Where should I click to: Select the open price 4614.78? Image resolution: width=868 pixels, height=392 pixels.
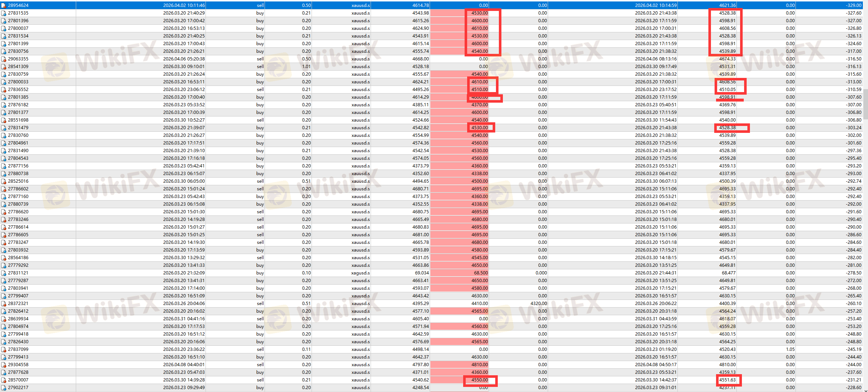pos(421,5)
